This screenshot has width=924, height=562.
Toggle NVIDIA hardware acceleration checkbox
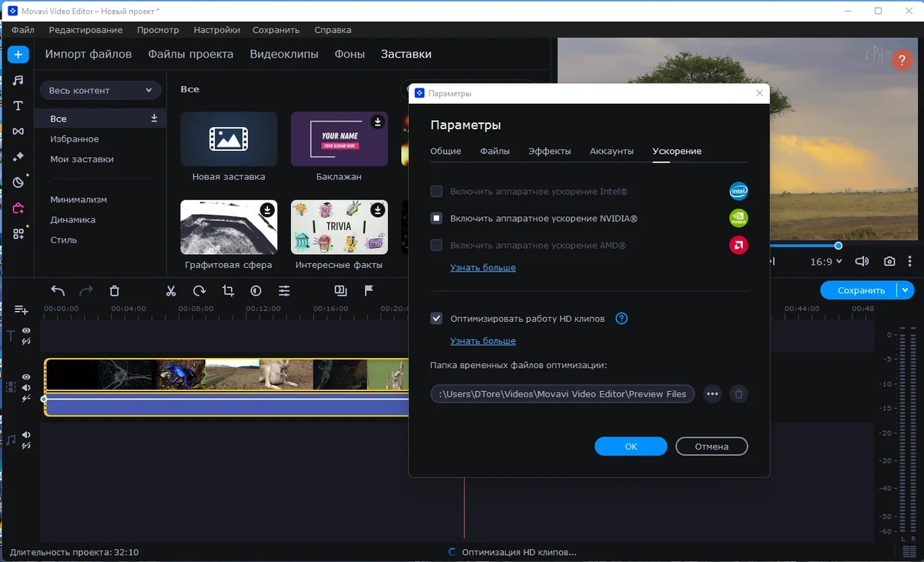[x=437, y=219]
